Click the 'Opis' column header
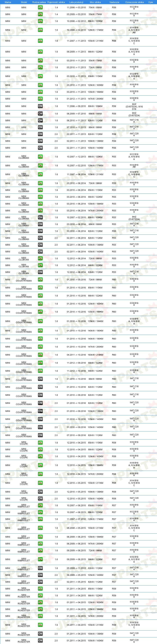Viewport: 157px width, 644px height. (x=151, y=2)
